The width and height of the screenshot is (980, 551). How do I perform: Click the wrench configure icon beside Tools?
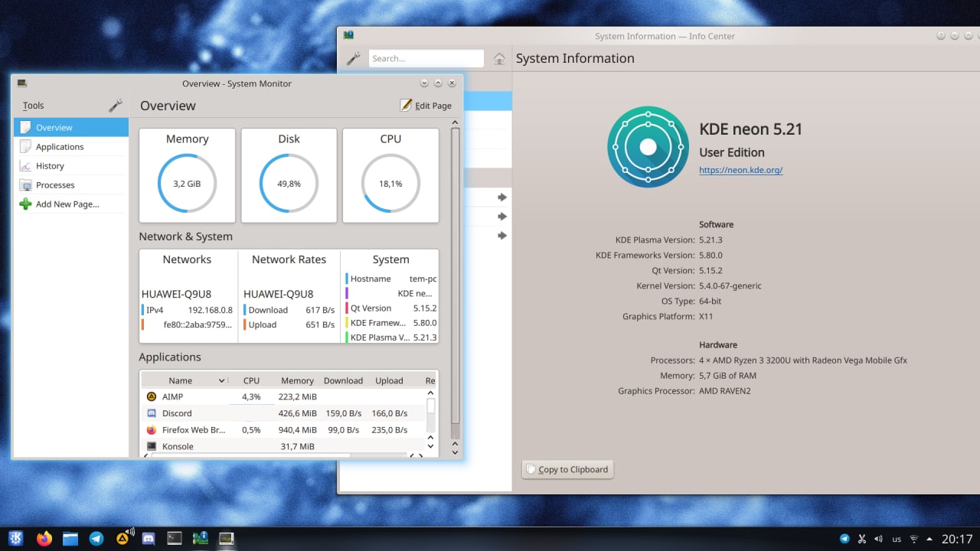coord(116,106)
